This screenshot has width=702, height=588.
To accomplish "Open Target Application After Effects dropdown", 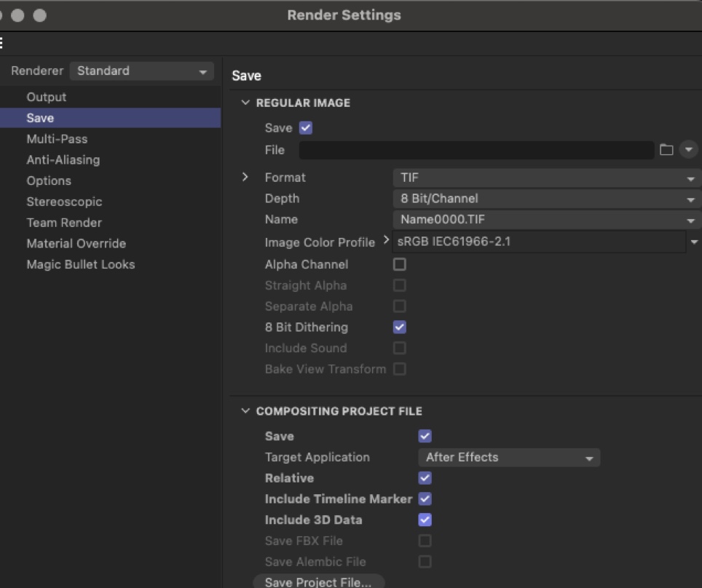I will pyautogui.click(x=508, y=457).
